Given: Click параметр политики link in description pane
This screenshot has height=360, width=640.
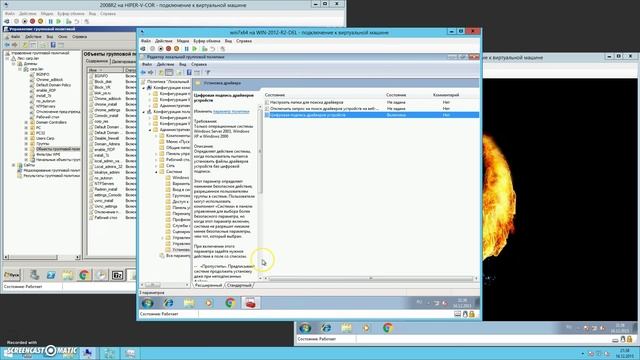Looking at the screenshot, I should point(231,111).
